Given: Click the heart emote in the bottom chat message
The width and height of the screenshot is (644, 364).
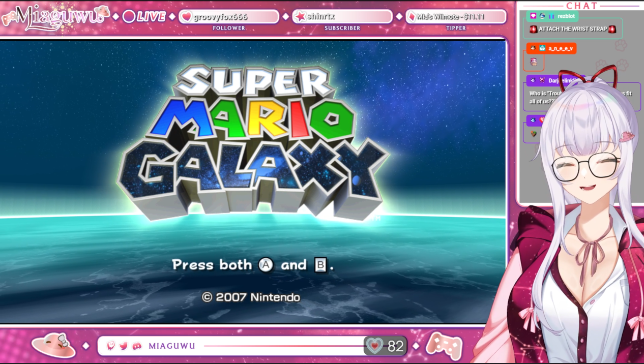Looking at the screenshot, I should click(x=533, y=134).
